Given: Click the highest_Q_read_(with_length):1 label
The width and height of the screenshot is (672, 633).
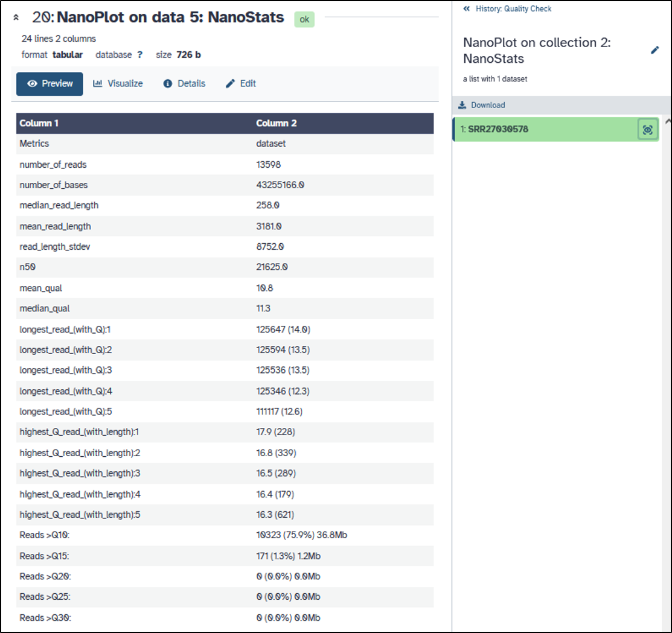Looking at the screenshot, I should tap(79, 431).
